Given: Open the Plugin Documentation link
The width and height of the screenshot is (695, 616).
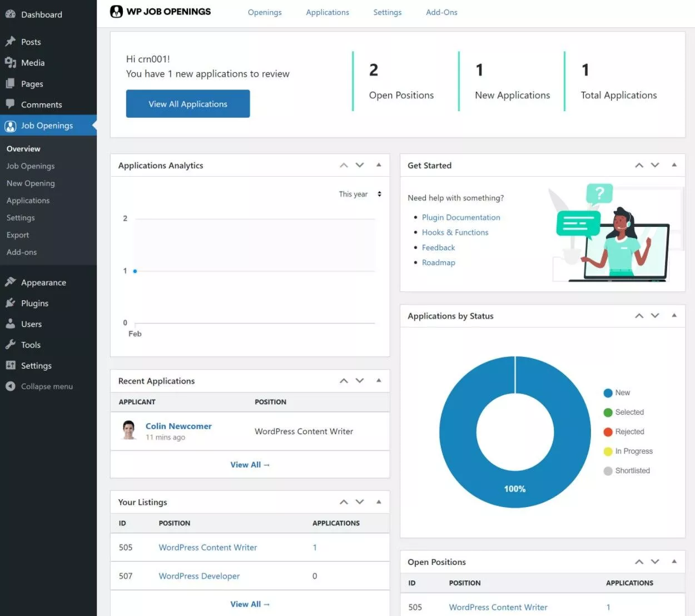Looking at the screenshot, I should tap(461, 217).
